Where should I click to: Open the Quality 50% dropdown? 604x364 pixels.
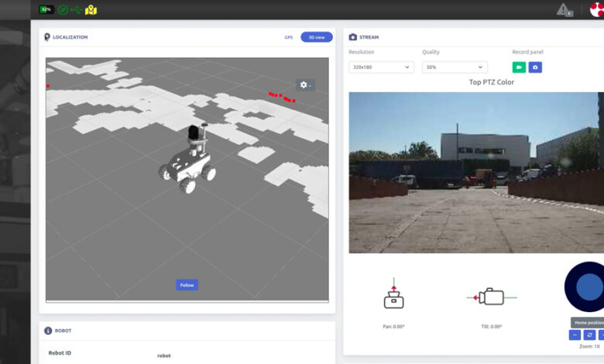pos(455,67)
